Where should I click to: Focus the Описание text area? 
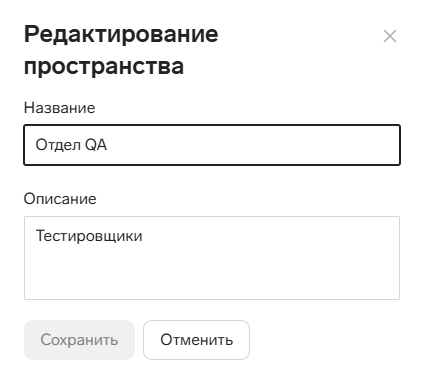212,258
